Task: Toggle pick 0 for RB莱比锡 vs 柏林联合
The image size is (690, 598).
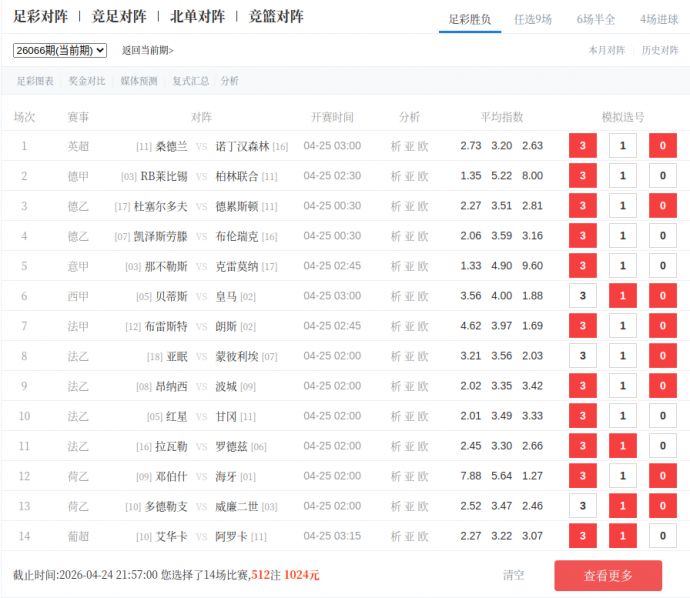Action: 662,176
